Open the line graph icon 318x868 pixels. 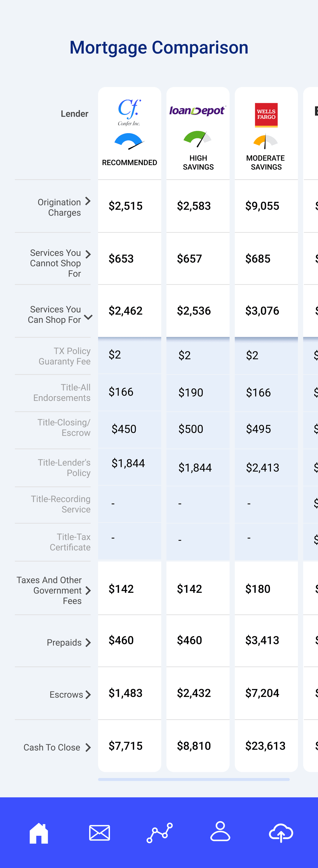click(159, 833)
